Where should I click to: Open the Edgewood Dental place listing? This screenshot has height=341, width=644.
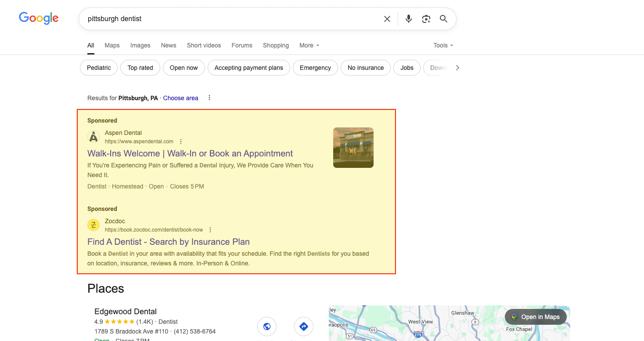[126, 312]
